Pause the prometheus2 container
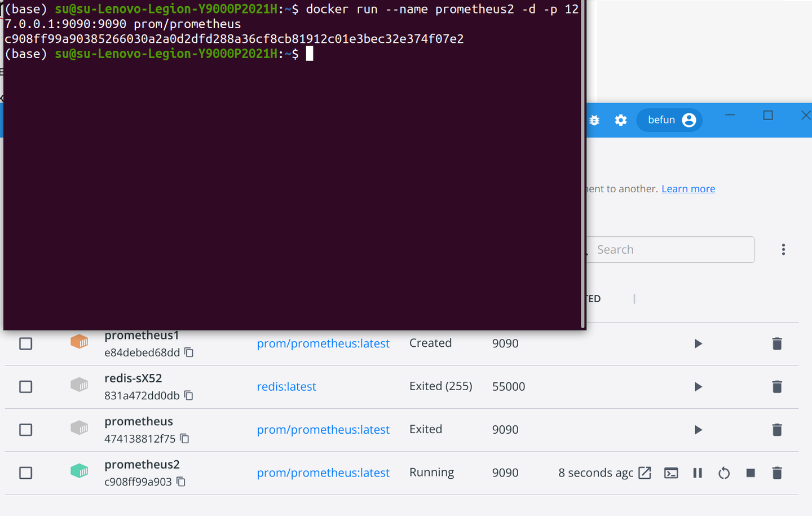 pos(698,473)
